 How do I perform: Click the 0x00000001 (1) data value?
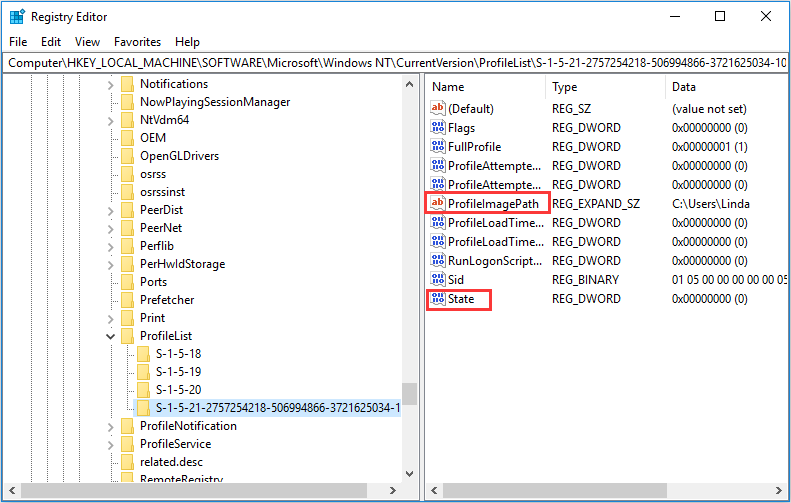click(x=709, y=147)
